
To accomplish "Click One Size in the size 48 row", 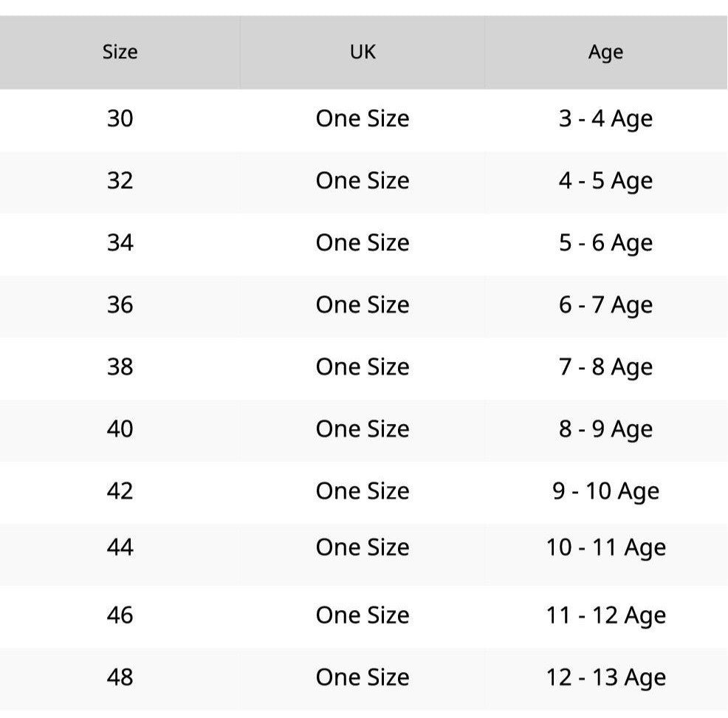I will [363, 677].
